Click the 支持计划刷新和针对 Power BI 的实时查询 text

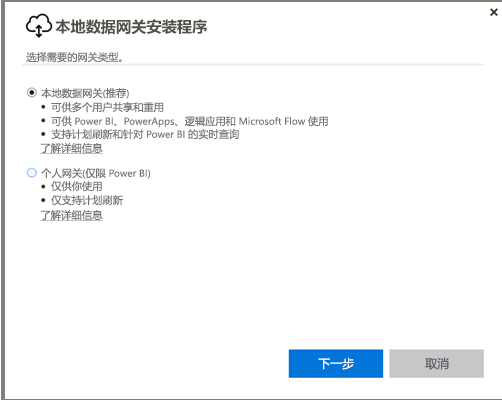point(145,134)
